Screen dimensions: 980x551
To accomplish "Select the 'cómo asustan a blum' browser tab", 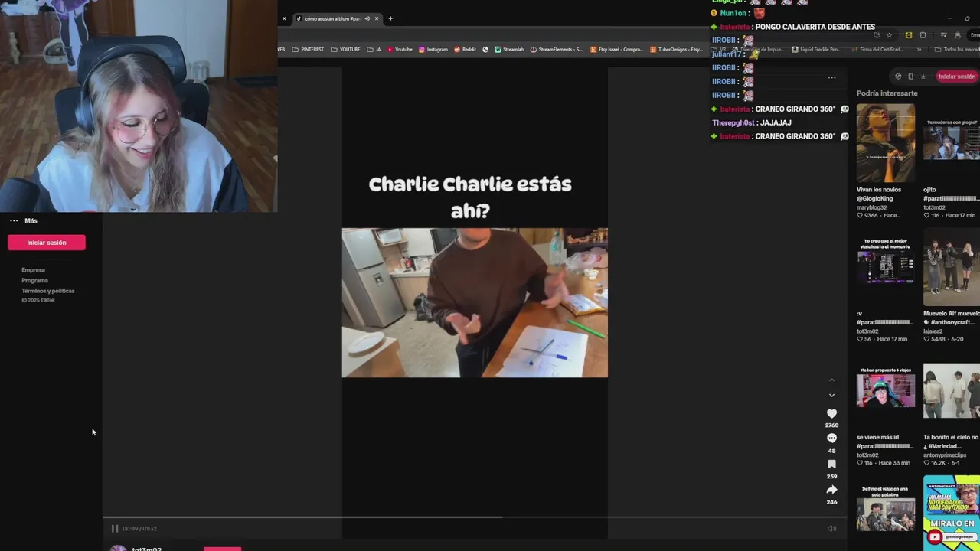I will [x=337, y=18].
